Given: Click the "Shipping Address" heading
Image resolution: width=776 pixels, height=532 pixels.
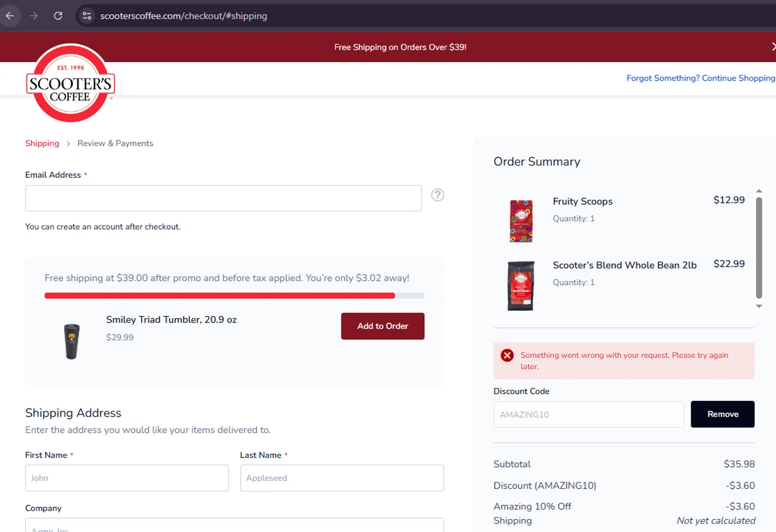Looking at the screenshot, I should (x=73, y=413).
